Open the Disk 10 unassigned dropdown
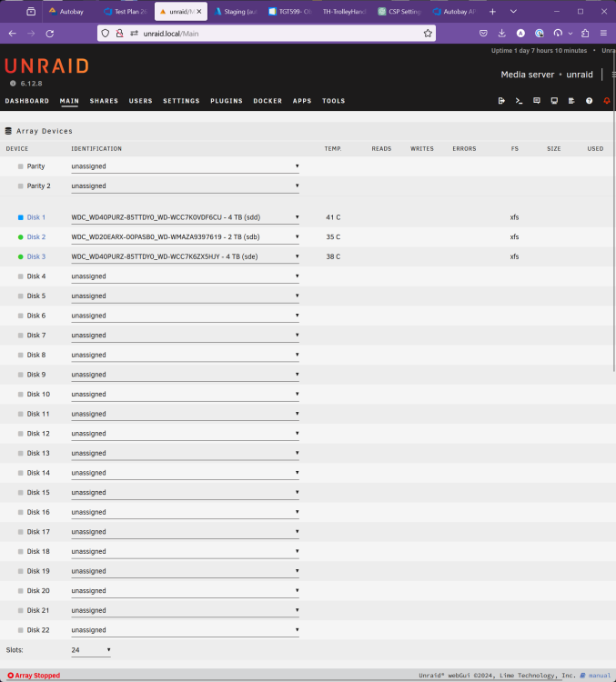This screenshot has width=616, height=682. click(x=185, y=394)
